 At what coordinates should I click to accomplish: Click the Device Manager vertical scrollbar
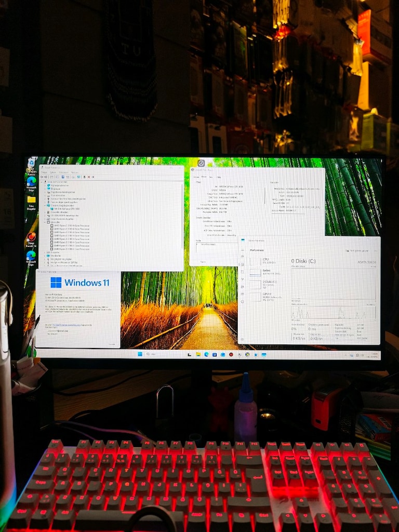coord(182,216)
